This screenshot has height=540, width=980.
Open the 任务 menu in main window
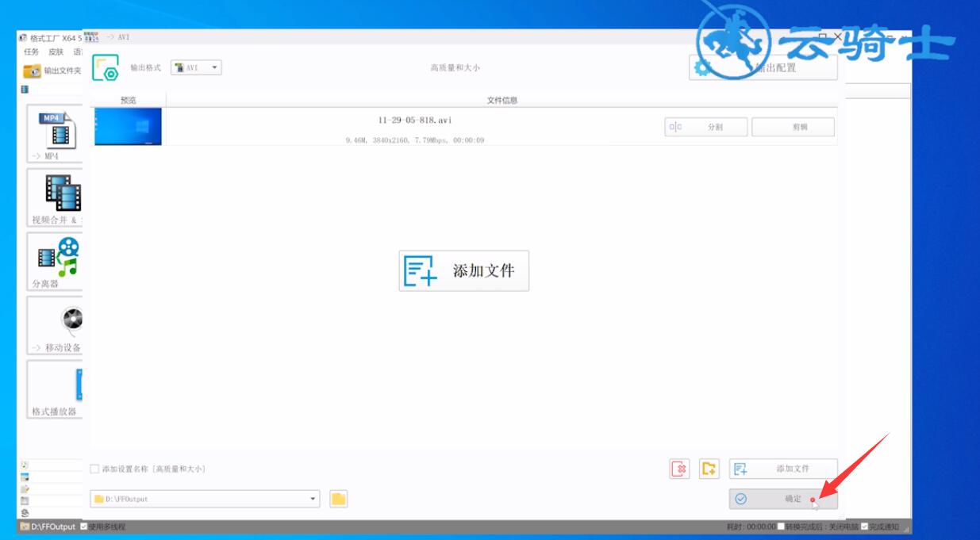click(x=32, y=52)
